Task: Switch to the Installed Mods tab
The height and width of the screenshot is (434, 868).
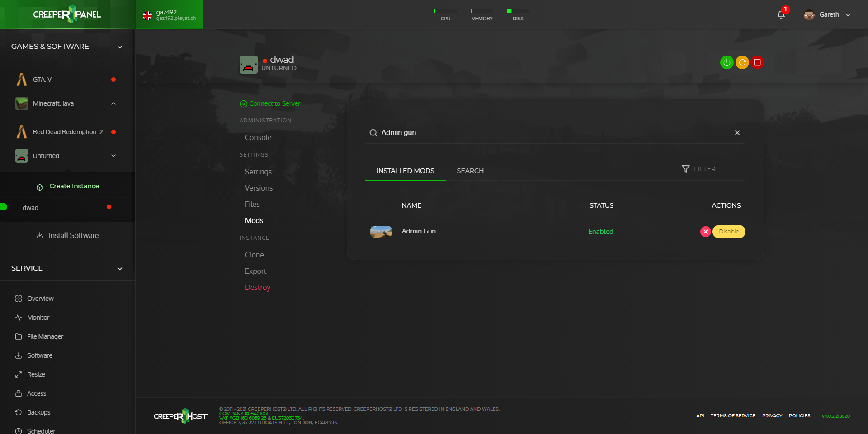Action: pos(406,171)
